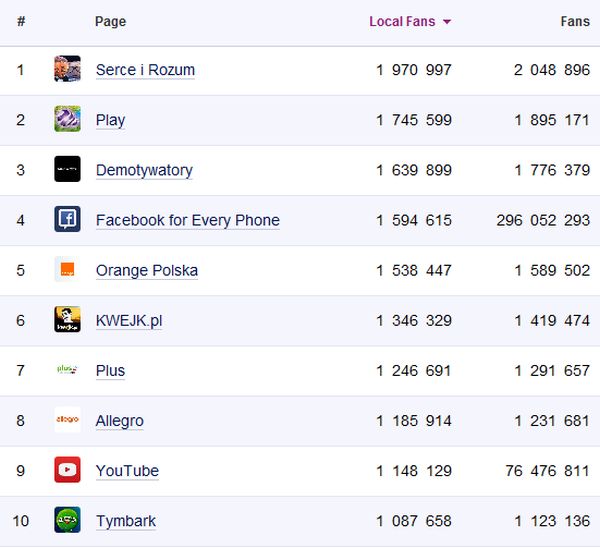Click the Orange Polska logo icon

67,269
